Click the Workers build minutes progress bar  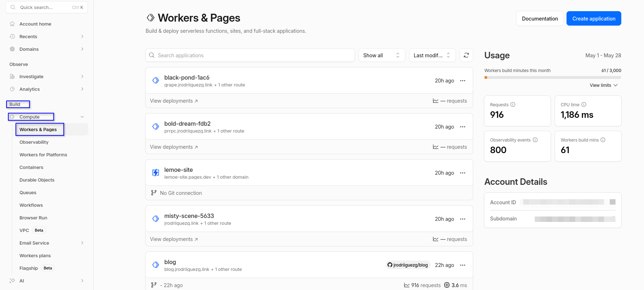552,77
